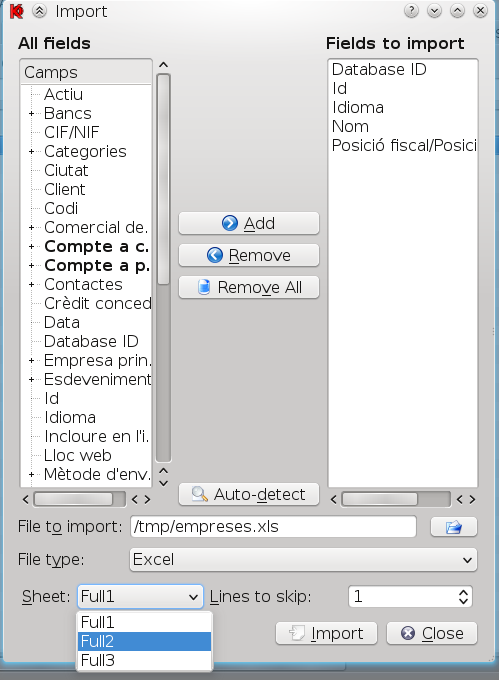Image resolution: width=499 pixels, height=680 pixels.
Task: Click the Koo application icon in title bar
Action: point(16,11)
